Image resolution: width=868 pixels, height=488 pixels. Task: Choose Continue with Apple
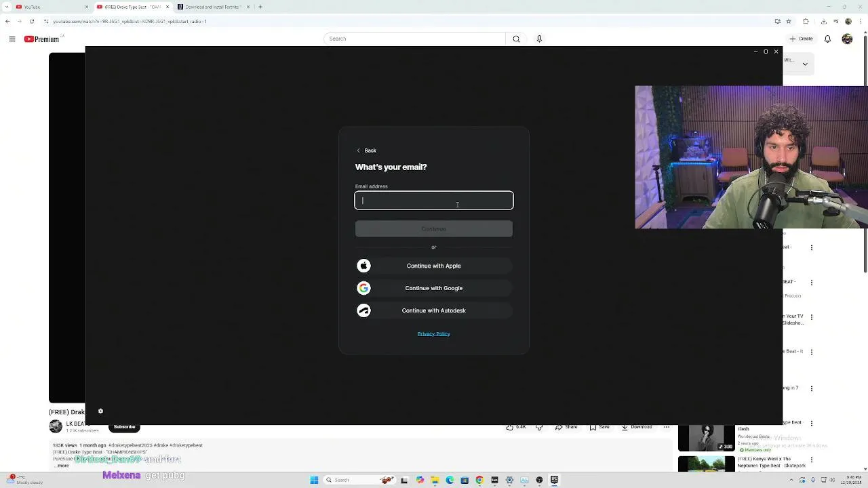coord(434,266)
